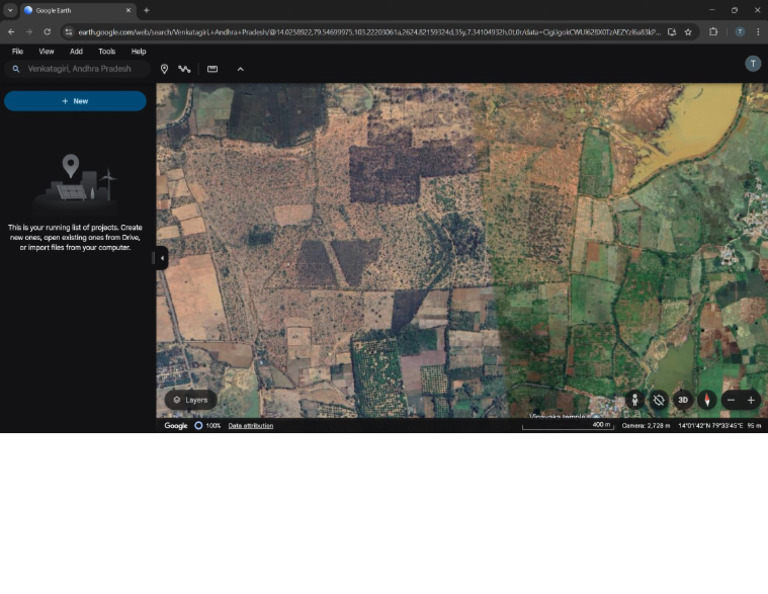Click the rotate/tilt reset icon

[659, 400]
